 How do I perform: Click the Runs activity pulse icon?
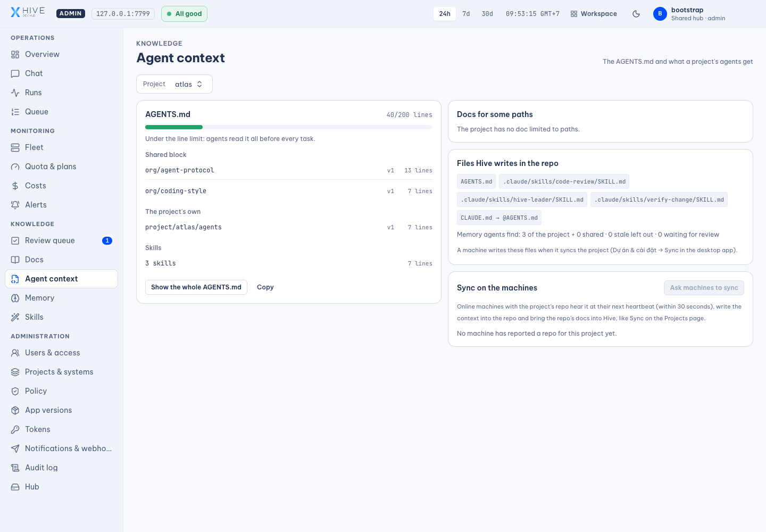[15, 93]
